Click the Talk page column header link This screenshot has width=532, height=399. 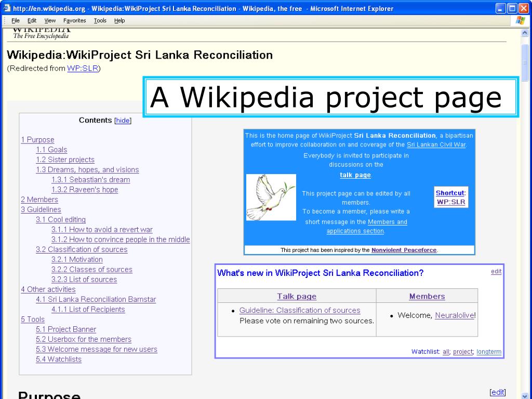click(297, 296)
